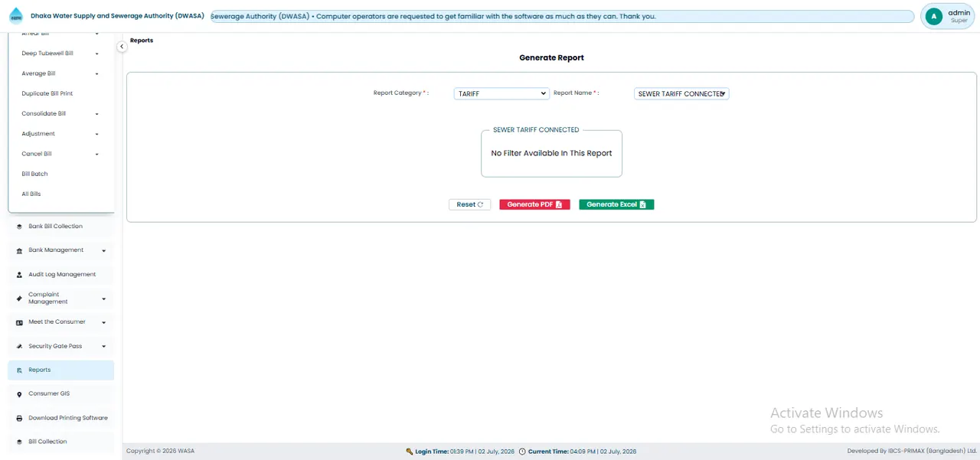Click the Complaint Management icon

(19, 299)
